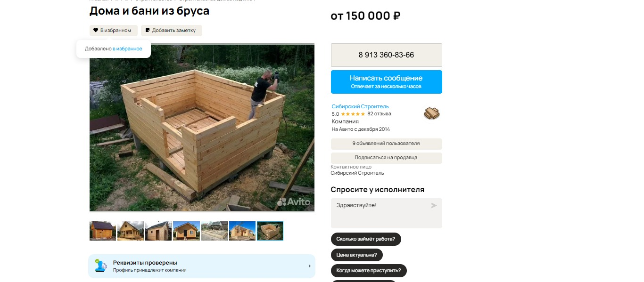Click the heart icon in favorites button
Image resolution: width=644 pixels, height=282 pixels.
click(96, 30)
